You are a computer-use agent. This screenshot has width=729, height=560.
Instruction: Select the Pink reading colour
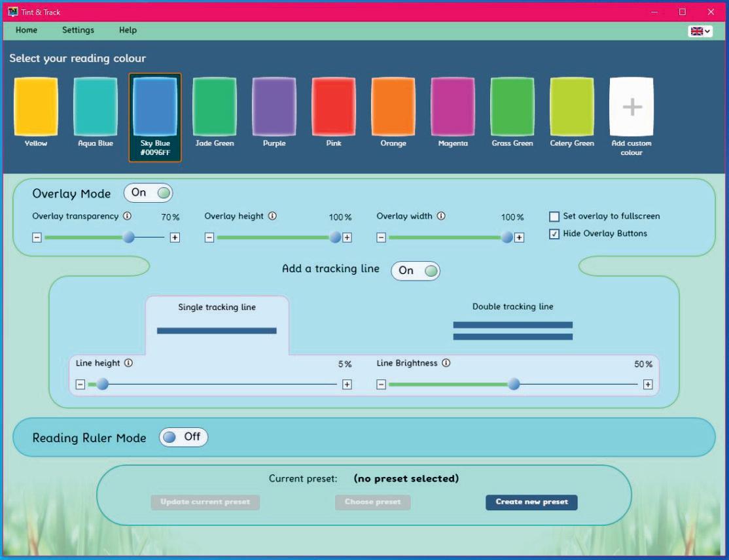[333, 107]
